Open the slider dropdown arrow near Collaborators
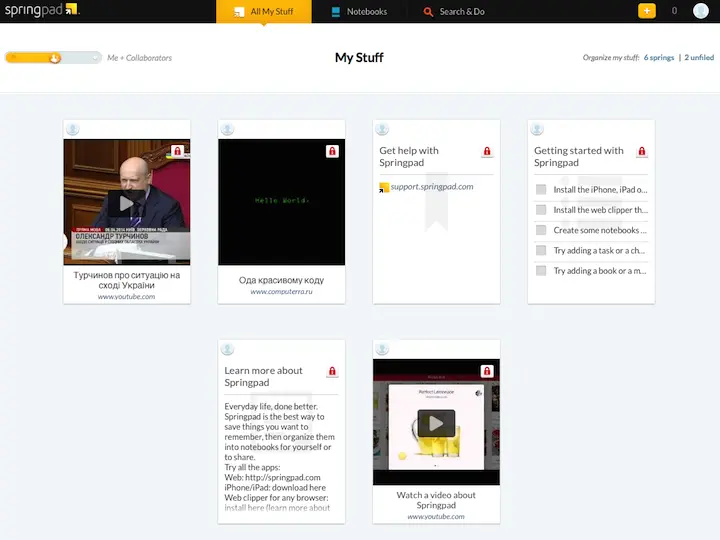This screenshot has width=720, height=540. tap(95, 58)
